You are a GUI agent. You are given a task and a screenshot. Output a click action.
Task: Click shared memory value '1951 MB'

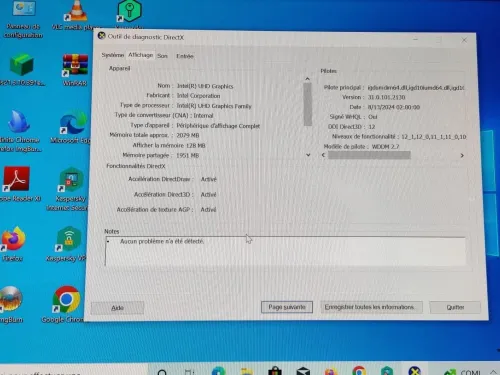tap(187, 155)
